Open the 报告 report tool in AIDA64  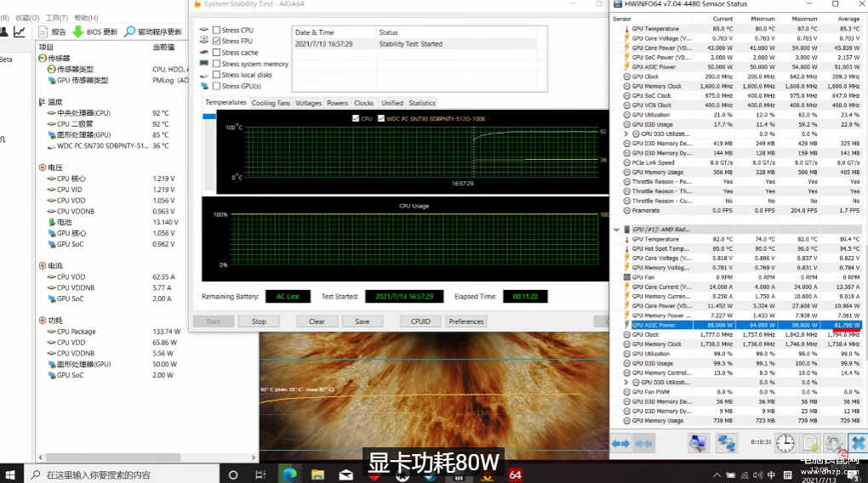tap(52, 31)
